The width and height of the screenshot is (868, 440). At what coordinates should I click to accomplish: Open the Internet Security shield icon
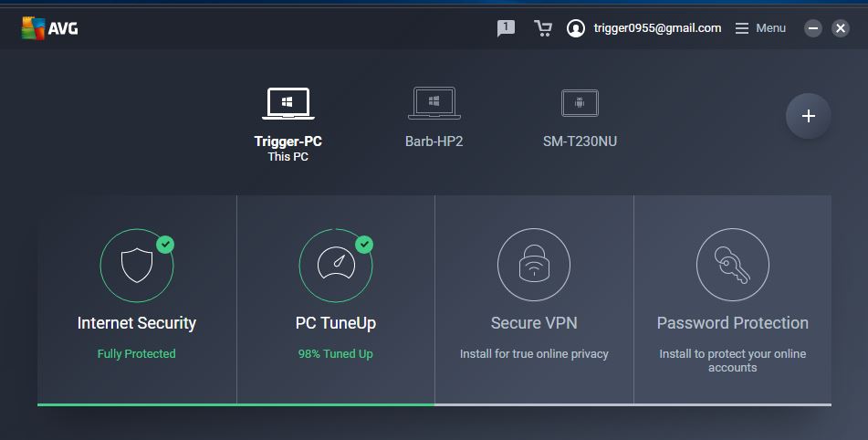click(x=137, y=265)
